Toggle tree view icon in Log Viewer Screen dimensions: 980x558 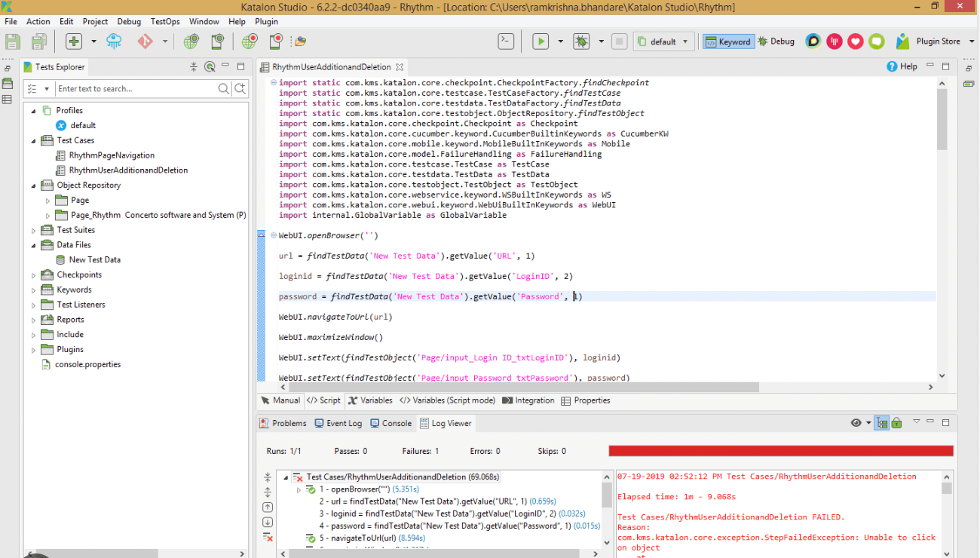(x=882, y=423)
